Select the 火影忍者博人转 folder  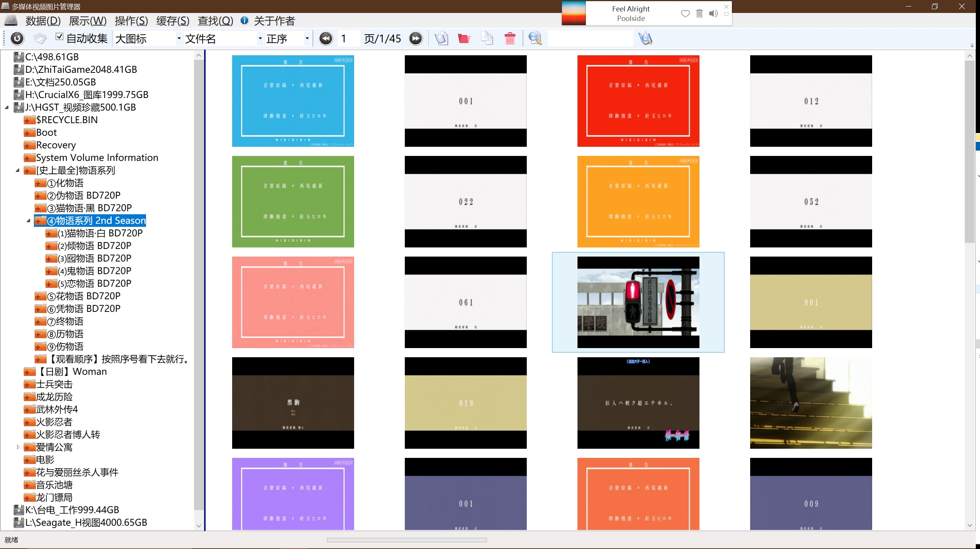click(x=68, y=434)
